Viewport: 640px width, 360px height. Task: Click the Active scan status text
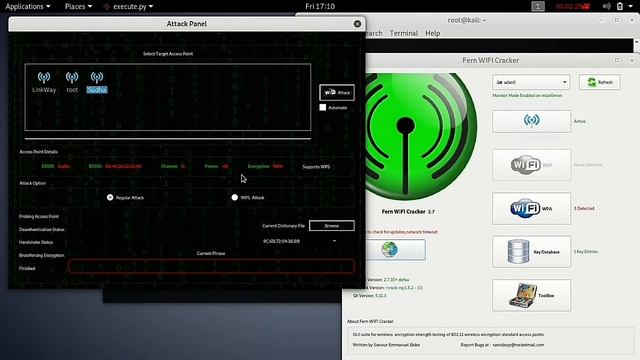point(580,121)
